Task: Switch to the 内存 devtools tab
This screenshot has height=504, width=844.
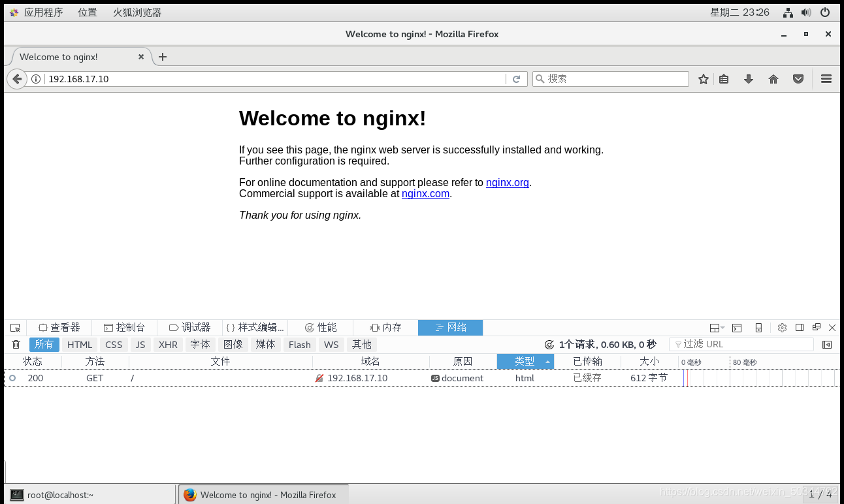Action: point(386,328)
